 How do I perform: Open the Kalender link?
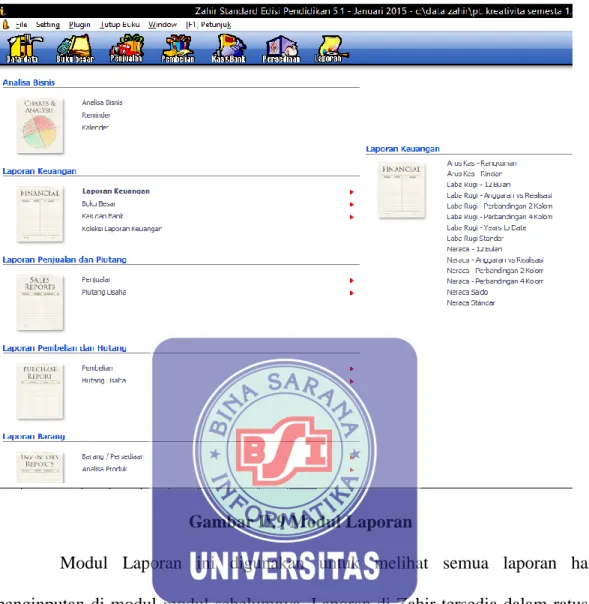point(95,128)
